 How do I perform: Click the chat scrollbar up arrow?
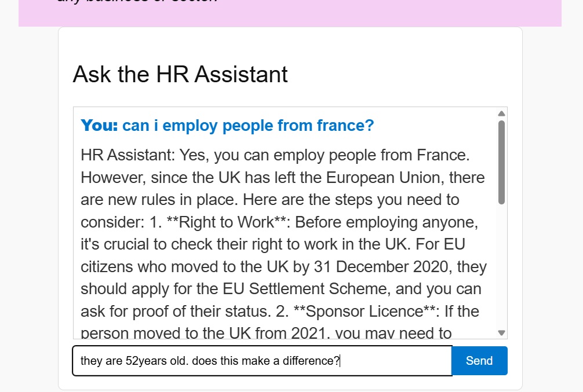(x=502, y=113)
